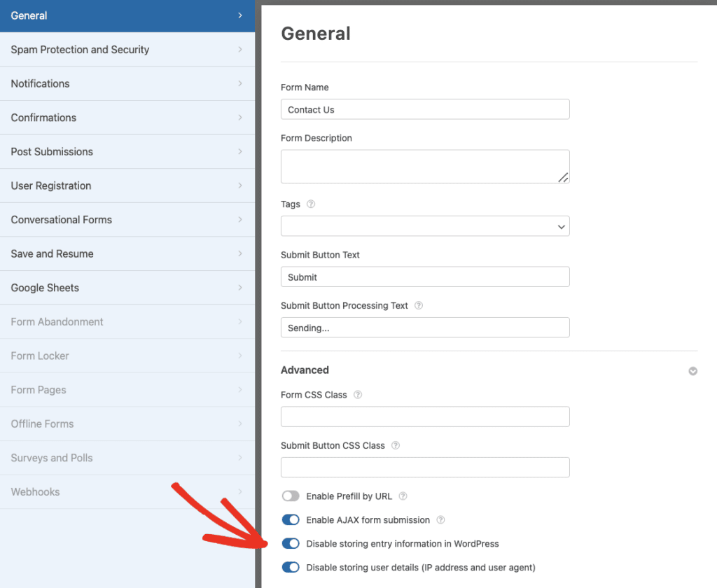Click the AJAX form submission help icon
The height and width of the screenshot is (588, 717).
pos(440,519)
